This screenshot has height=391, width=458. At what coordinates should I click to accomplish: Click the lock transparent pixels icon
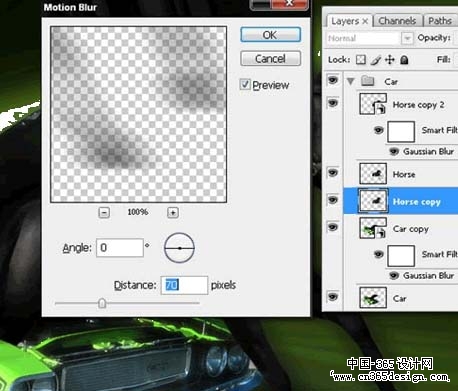[361, 60]
